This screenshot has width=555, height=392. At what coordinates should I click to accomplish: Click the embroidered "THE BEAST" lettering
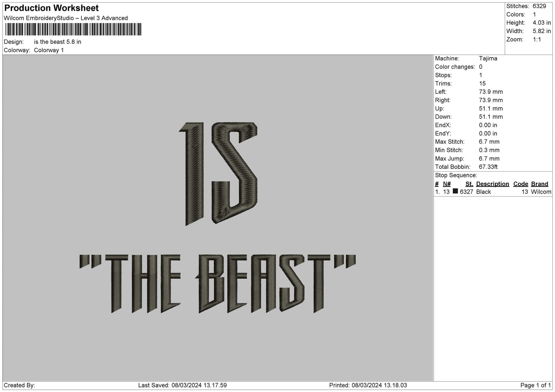pyautogui.click(x=217, y=283)
